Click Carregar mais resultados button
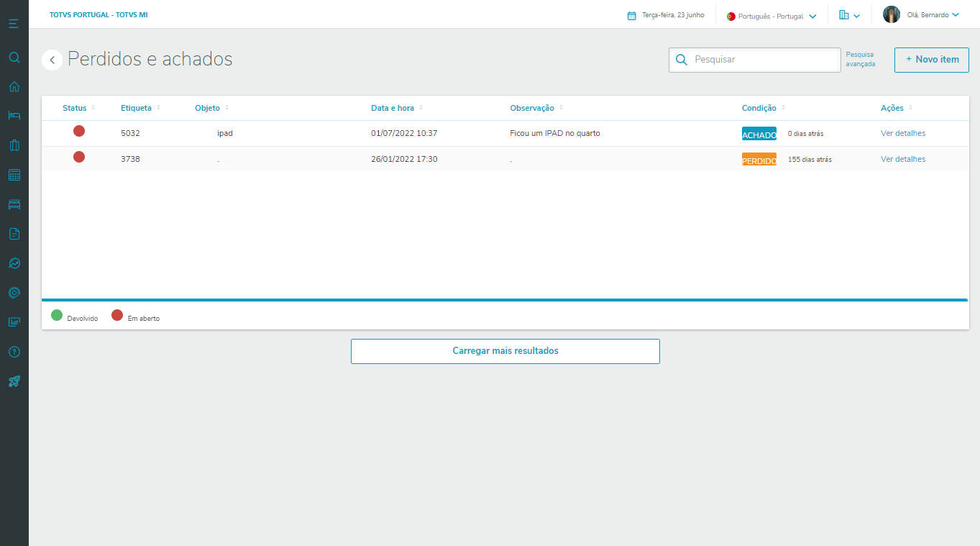 505,351
